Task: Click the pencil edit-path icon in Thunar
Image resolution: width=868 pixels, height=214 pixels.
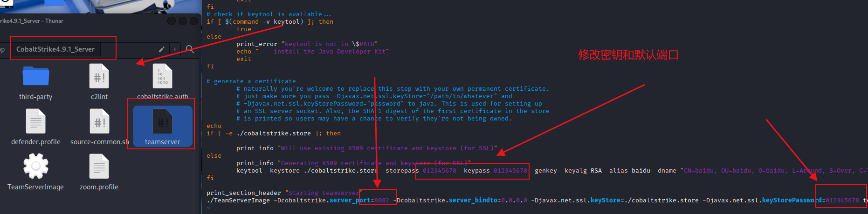Action: tap(161, 49)
